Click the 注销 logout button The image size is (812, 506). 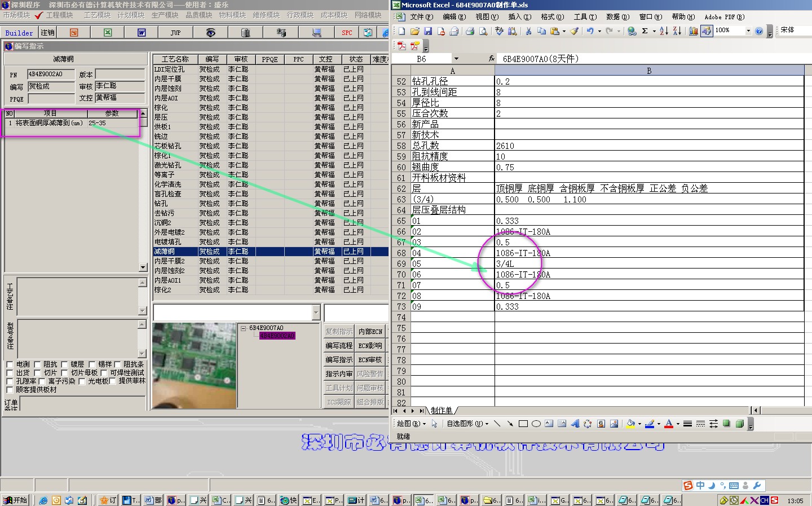pos(48,33)
